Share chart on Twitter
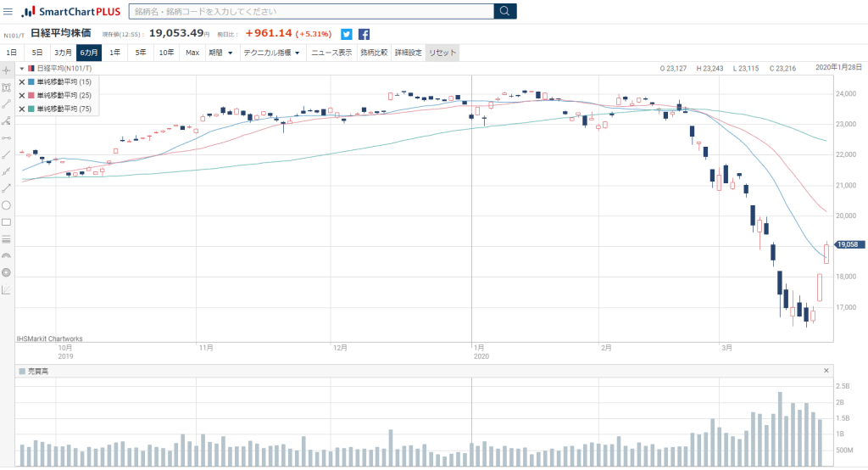This screenshot has height=470, width=868. (x=347, y=34)
